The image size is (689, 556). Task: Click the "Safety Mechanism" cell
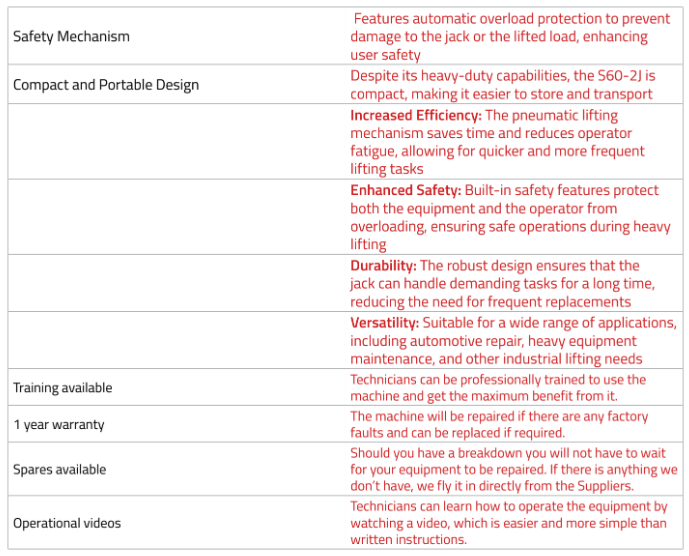coord(71,37)
